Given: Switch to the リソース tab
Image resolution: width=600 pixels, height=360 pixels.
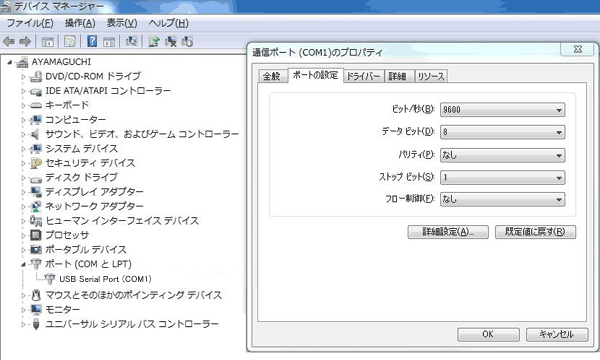Looking at the screenshot, I should point(431,76).
